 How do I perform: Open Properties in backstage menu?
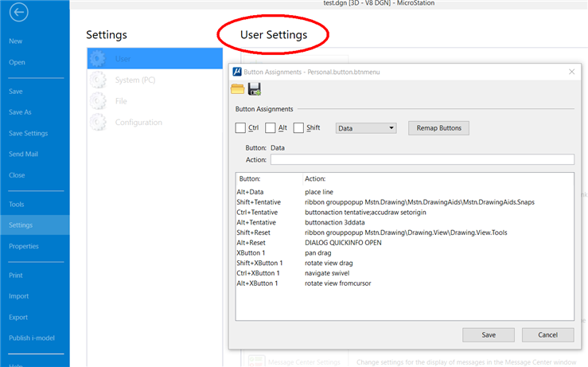(24, 246)
